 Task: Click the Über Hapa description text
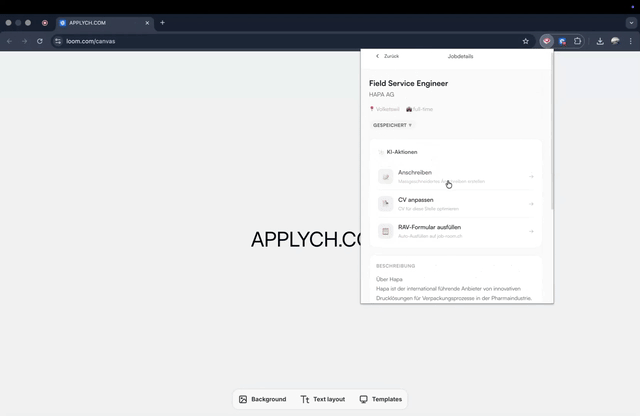[389, 279]
